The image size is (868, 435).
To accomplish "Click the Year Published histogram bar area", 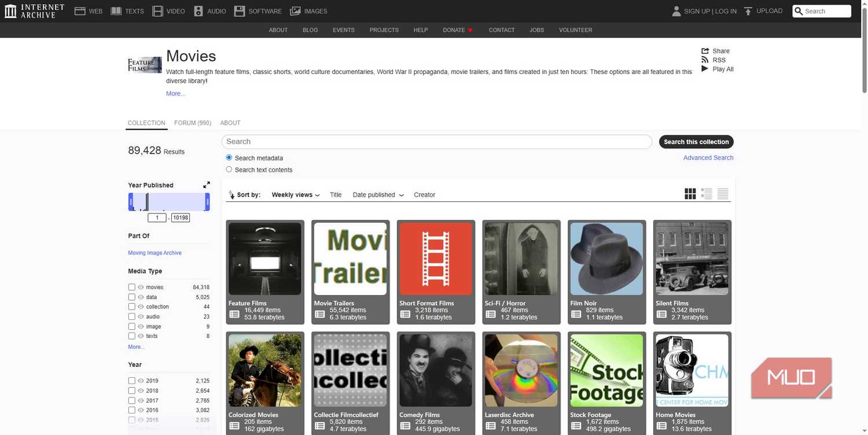I will [169, 202].
